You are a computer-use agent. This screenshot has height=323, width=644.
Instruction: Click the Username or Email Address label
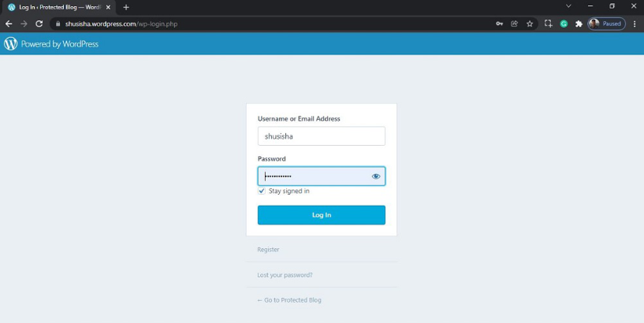(299, 119)
